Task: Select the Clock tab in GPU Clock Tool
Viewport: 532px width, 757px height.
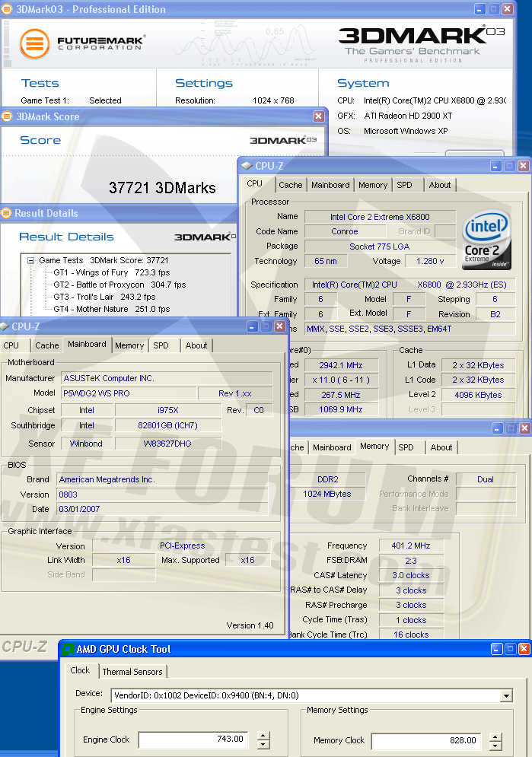Action: tap(80, 670)
